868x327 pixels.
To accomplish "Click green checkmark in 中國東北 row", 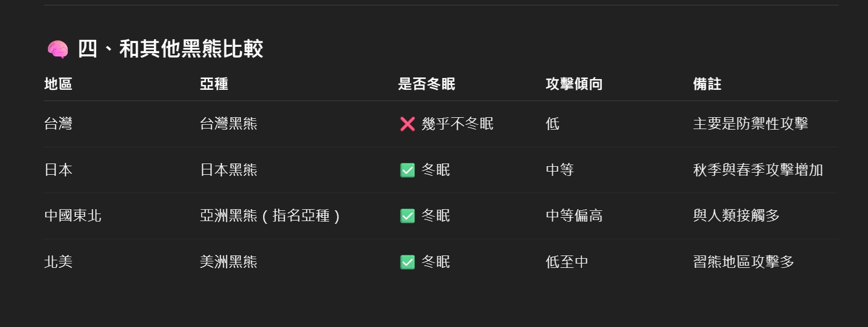I will tap(408, 216).
